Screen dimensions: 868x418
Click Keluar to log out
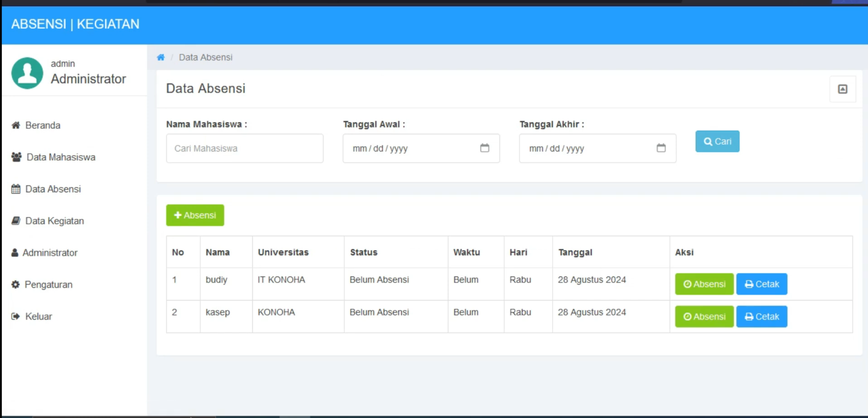(x=32, y=316)
